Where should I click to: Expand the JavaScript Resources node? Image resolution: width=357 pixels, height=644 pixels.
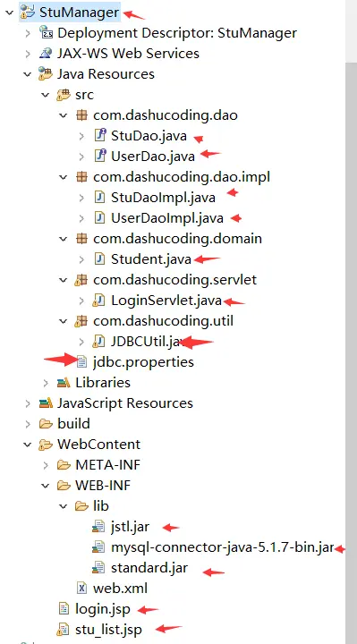pos(28,403)
